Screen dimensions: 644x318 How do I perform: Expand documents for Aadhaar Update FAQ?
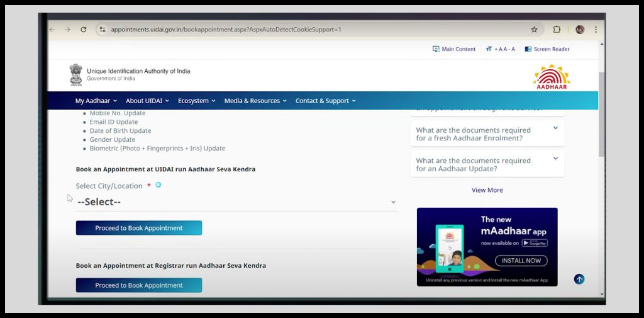click(x=487, y=164)
